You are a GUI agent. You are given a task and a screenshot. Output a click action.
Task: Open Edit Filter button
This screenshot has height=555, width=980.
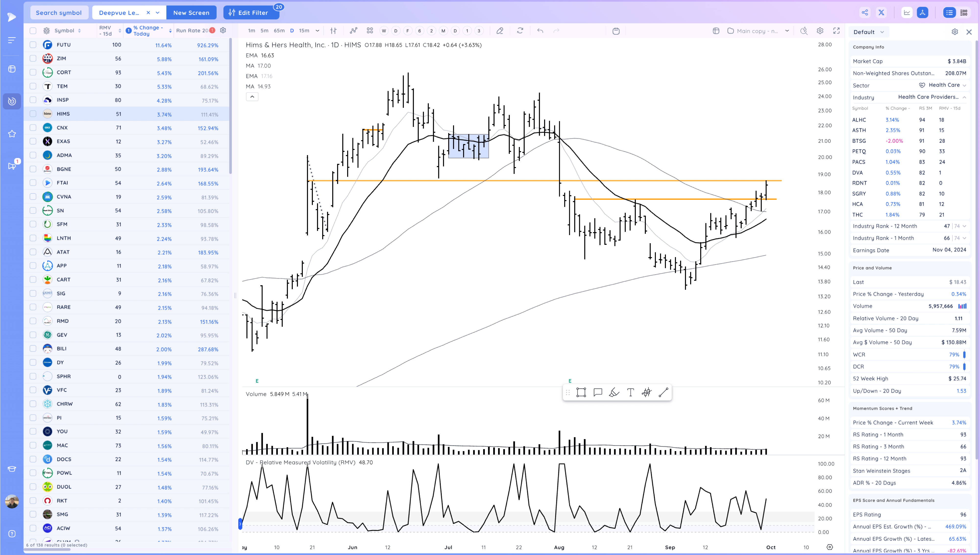(251, 12)
